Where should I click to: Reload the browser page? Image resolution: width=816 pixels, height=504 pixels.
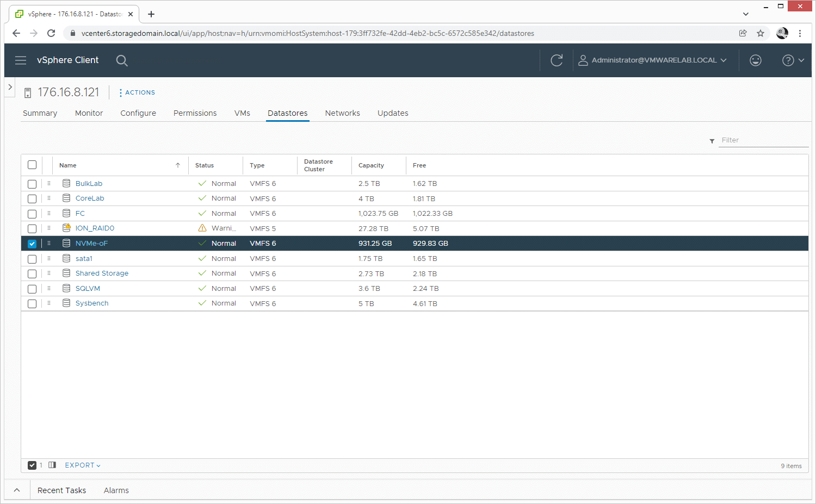(x=51, y=33)
